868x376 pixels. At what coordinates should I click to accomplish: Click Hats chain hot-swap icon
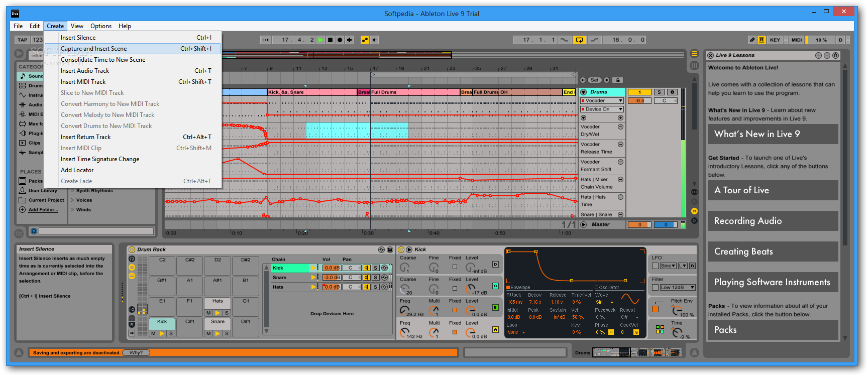pyautogui.click(x=384, y=287)
